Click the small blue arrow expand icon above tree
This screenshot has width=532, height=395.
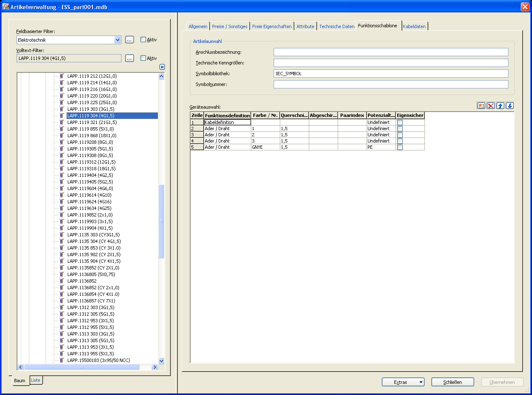point(162,67)
